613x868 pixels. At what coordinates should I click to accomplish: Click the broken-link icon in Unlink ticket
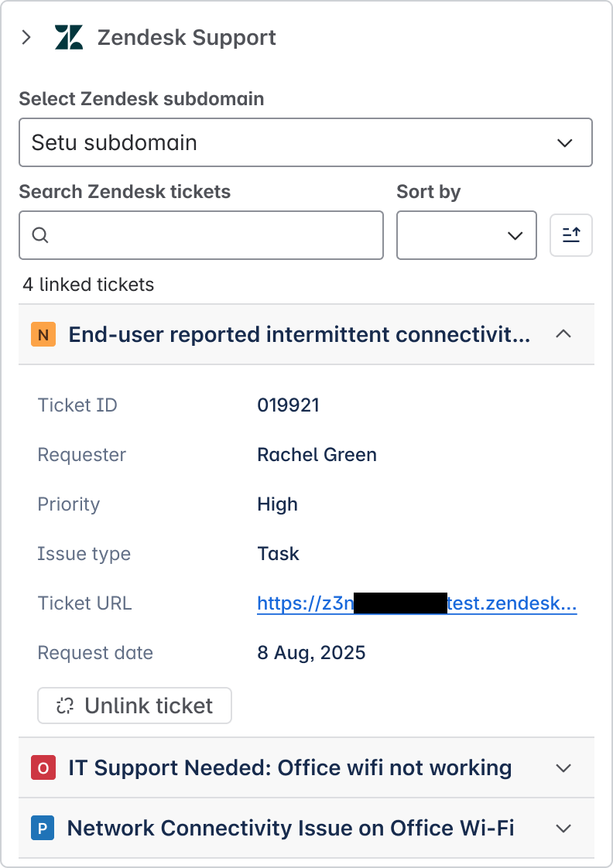coord(65,706)
